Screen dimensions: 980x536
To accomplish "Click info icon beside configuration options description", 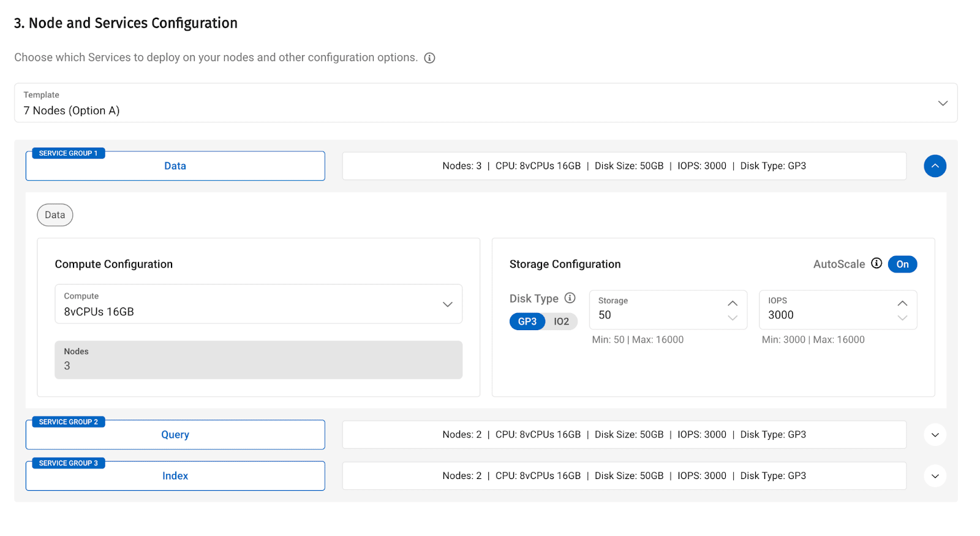I will click(429, 58).
